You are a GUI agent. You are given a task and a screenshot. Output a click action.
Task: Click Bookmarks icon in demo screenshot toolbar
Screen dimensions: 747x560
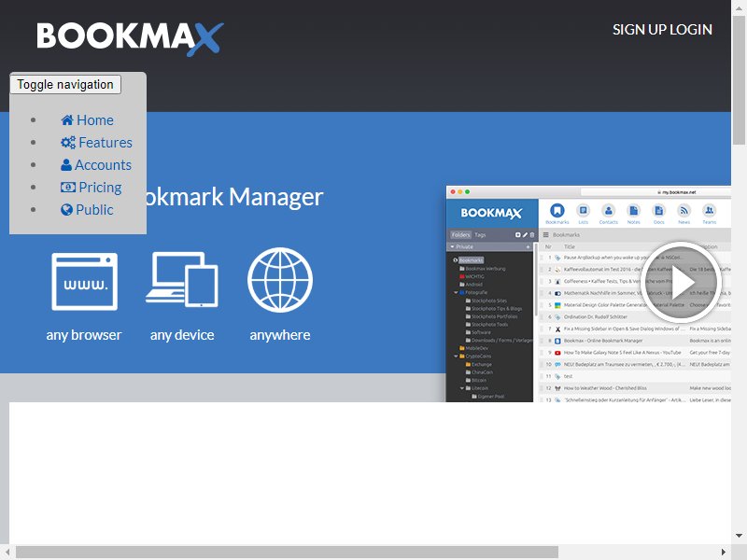(x=557, y=214)
